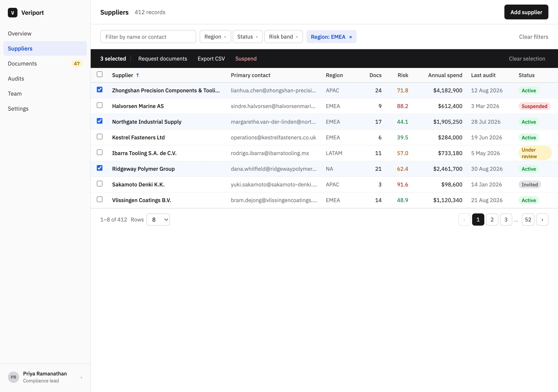The image size is (558, 392).
Task: Click Clear selection in action bar
Action: [x=527, y=59]
